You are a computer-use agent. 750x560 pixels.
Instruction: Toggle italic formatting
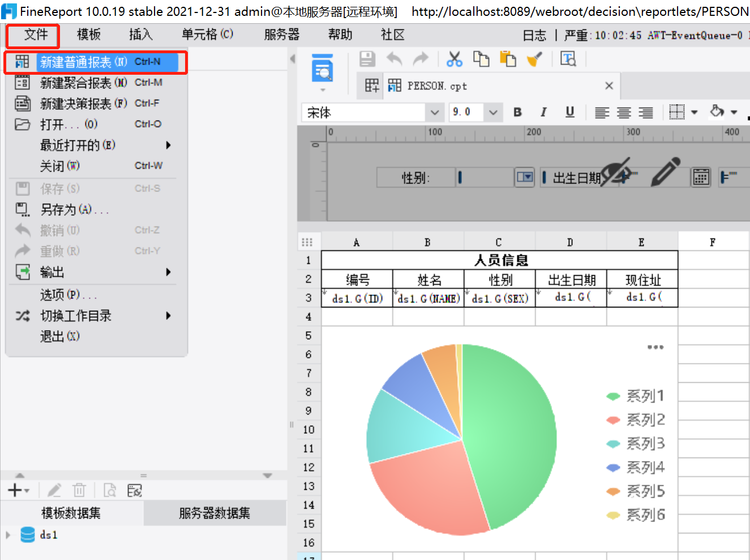(543, 112)
